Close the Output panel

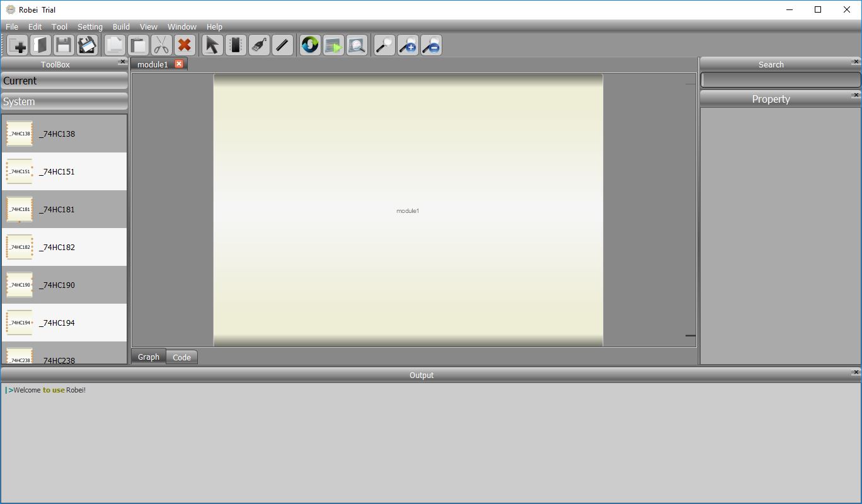click(x=856, y=372)
